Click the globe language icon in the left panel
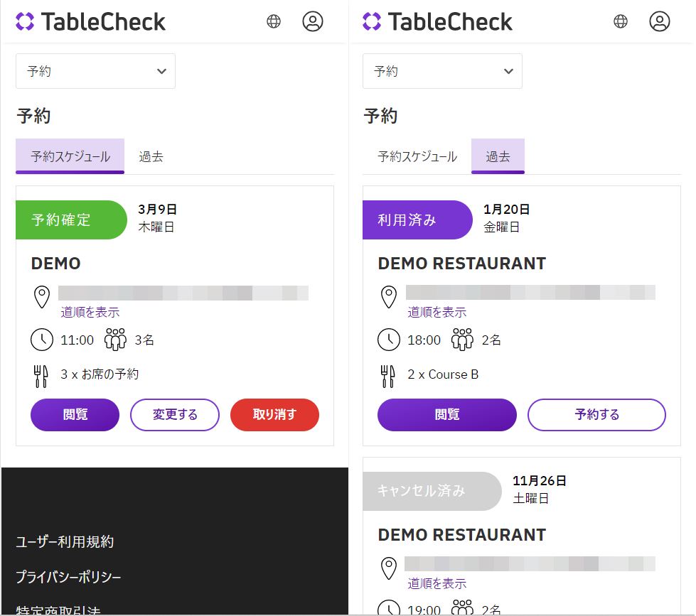The width and height of the screenshot is (696, 616). coord(273,21)
